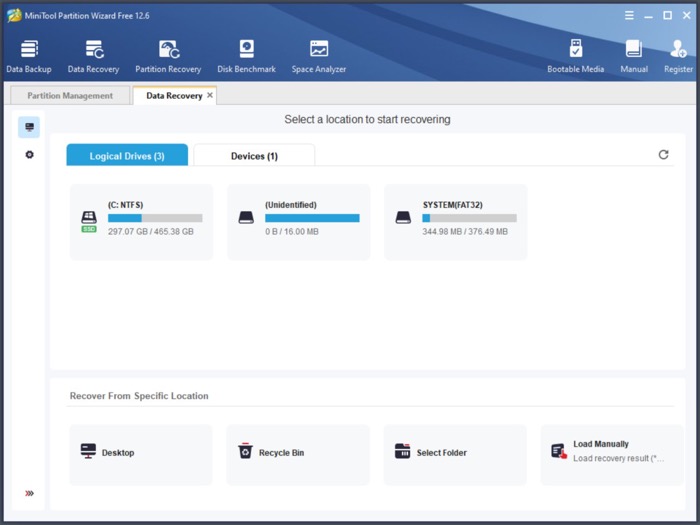Click Recover From Specific Location heading

pyautogui.click(x=139, y=396)
